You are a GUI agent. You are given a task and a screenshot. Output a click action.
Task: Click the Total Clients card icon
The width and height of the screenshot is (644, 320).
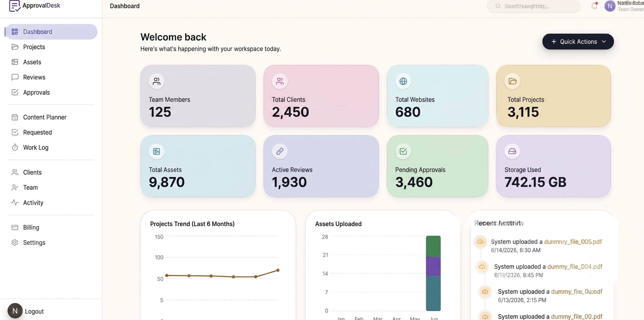[x=280, y=81]
